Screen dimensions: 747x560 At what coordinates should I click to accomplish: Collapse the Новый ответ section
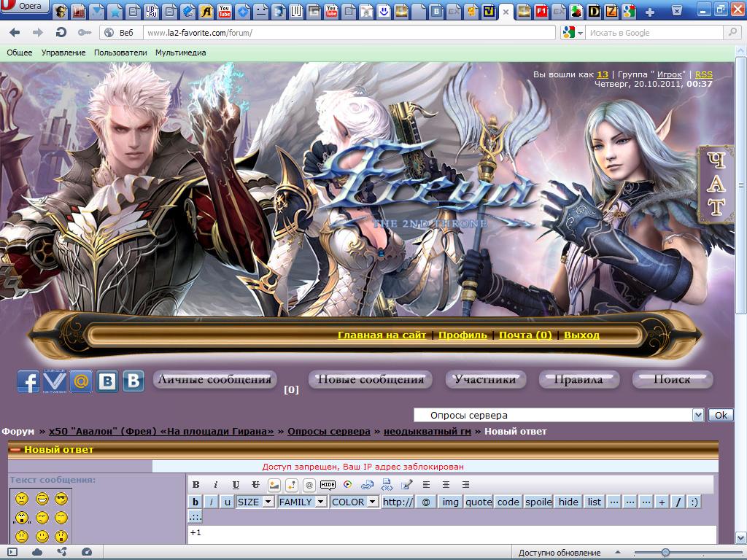(15, 449)
